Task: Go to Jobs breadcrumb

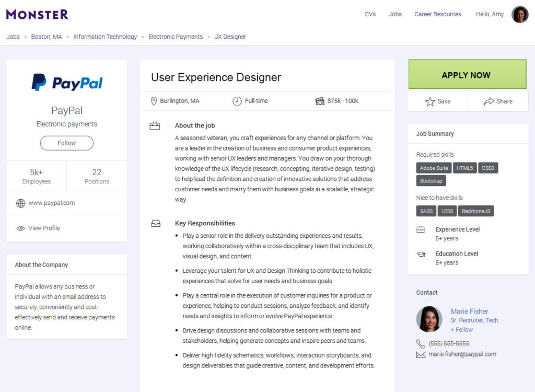Action: click(x=13, y=37)
